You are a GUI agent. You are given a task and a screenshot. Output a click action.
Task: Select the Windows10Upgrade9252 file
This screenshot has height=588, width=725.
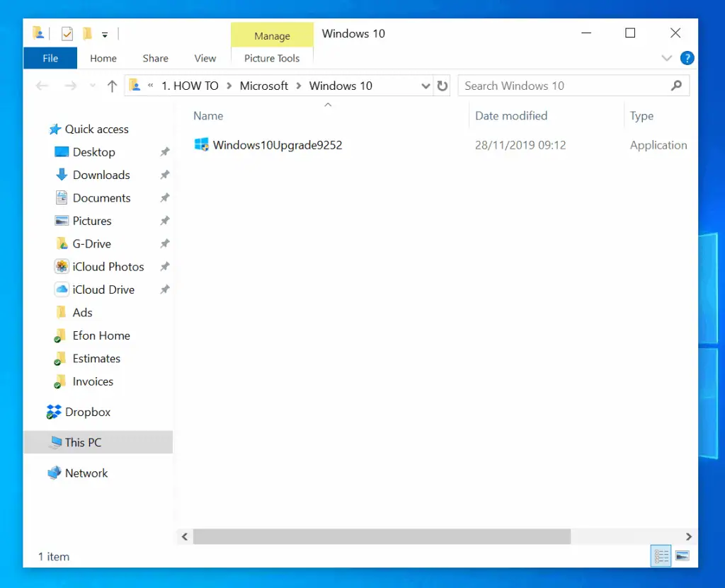coord(278,145)
